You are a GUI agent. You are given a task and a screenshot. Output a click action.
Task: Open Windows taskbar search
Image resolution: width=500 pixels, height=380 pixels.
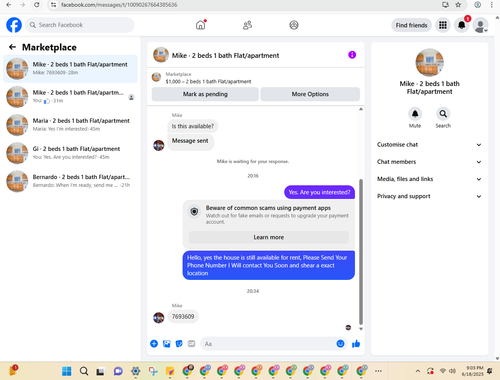pos(84,371)
